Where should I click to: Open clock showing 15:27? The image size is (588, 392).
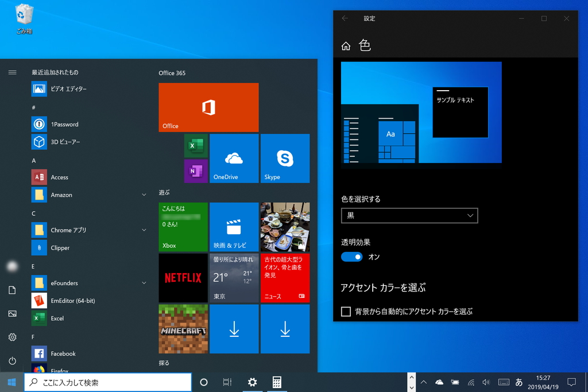[543, 382]
